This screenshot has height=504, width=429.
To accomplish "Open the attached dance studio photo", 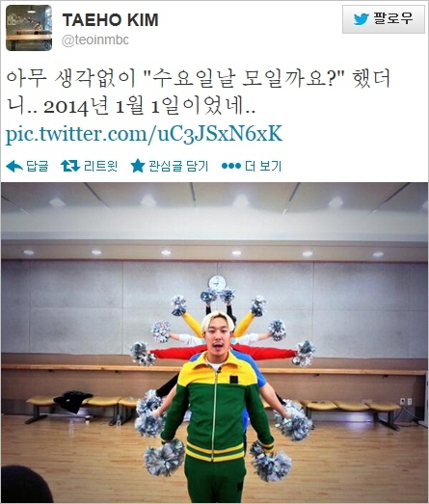I will [x=214, y=343].
